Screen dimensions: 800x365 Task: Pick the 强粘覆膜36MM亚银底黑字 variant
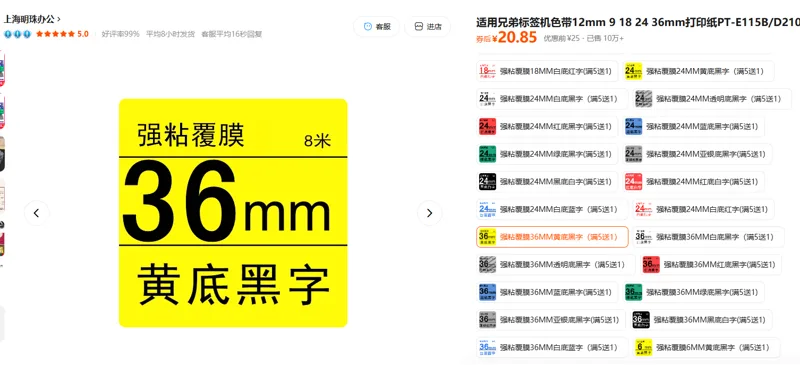coord(551,320)
